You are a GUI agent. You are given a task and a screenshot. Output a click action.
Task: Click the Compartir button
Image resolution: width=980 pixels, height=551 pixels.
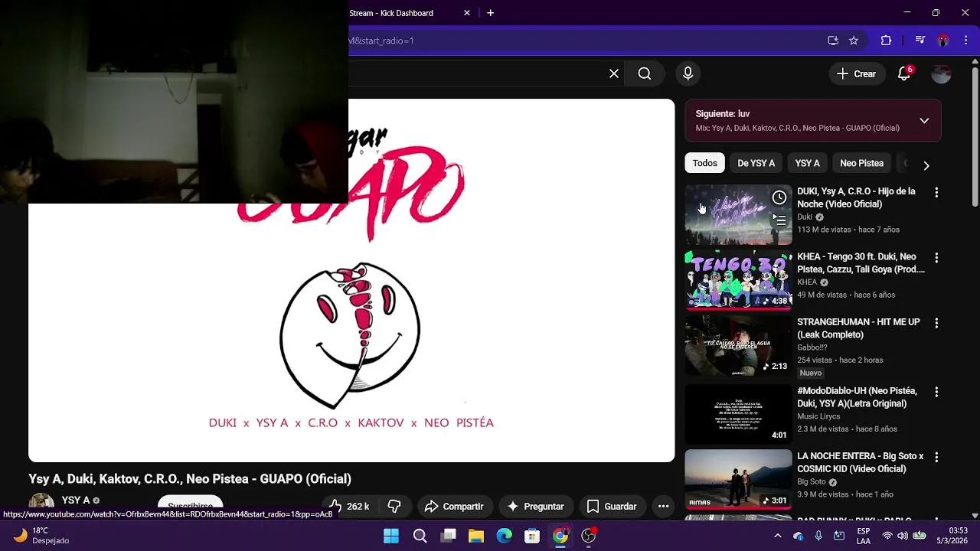(454, 506)
